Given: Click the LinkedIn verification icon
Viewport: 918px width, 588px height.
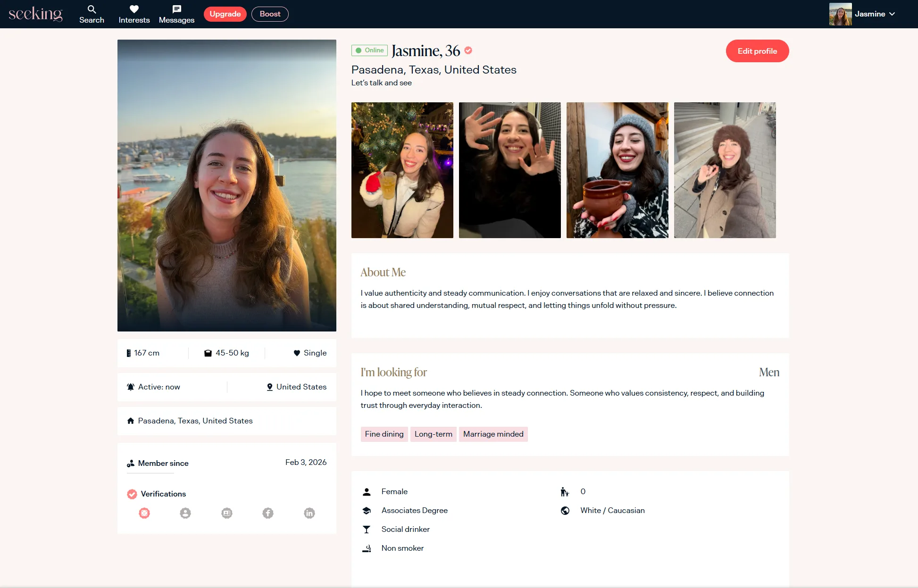Looking at the screenshot, I should (x=309, y=513).
